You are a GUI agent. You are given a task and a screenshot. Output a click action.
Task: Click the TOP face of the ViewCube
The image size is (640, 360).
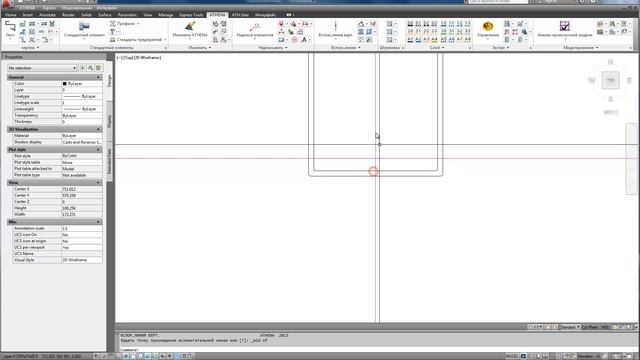coord(610,80)
